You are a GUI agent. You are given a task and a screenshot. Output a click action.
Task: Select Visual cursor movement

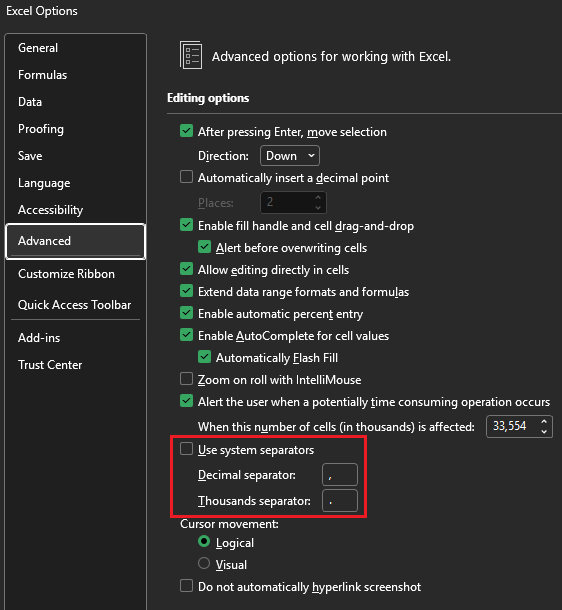(204, 563)
